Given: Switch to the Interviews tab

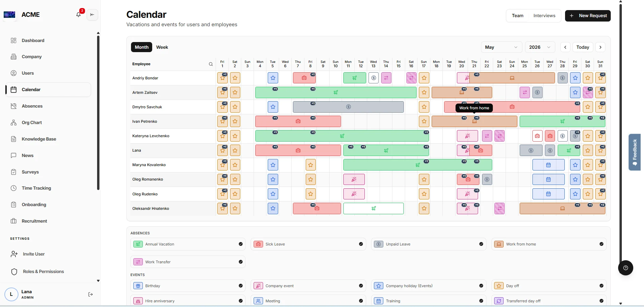Looking at the screenshot, I should pos(544,15).
